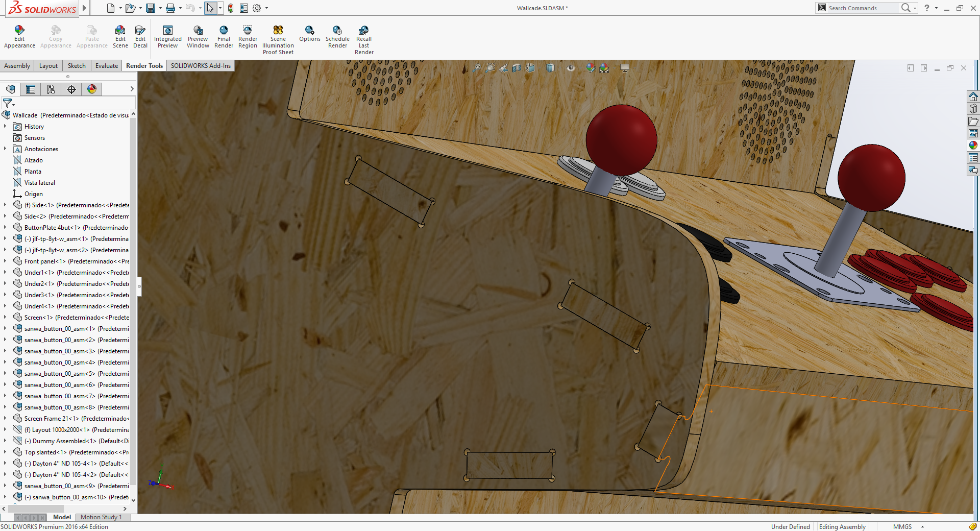The height and width of the screenshot is (531, 980).
Task: Expand sanwa_button_00_asm<1> node
Action: [5, 328]
